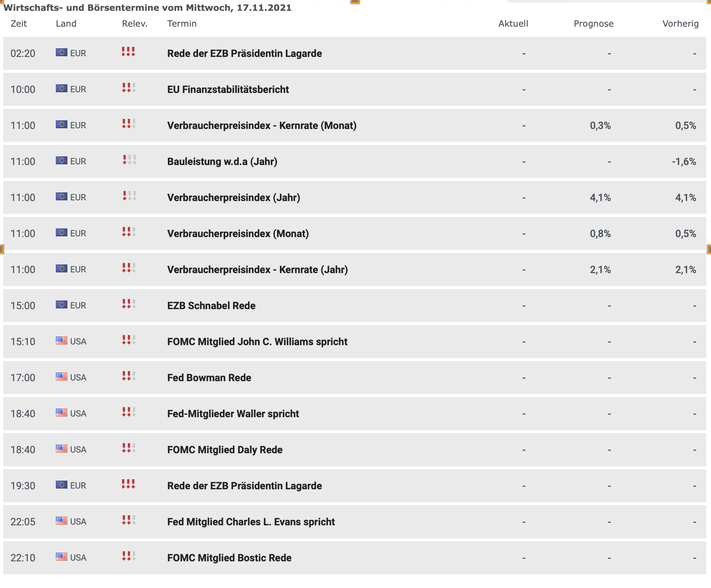Click relevance icon for Verbraucherpreisindex (Monat)
This screenshot has height=588, width=711.
129,232
